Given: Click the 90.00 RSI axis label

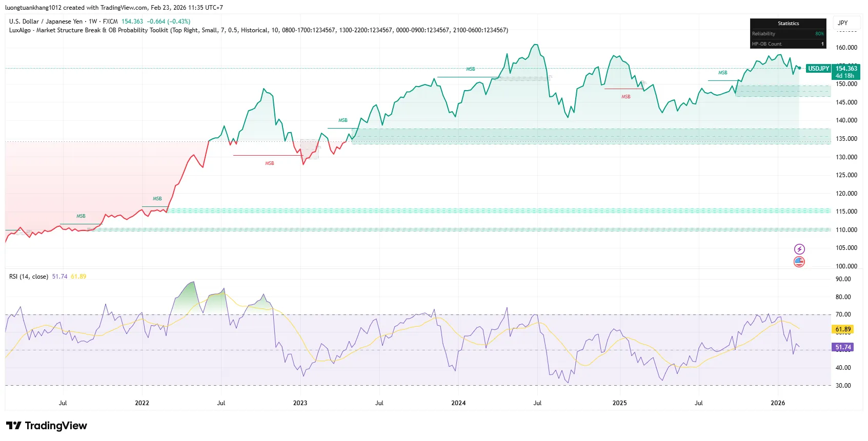Looking at the screenshot, I should pos(843,279).
